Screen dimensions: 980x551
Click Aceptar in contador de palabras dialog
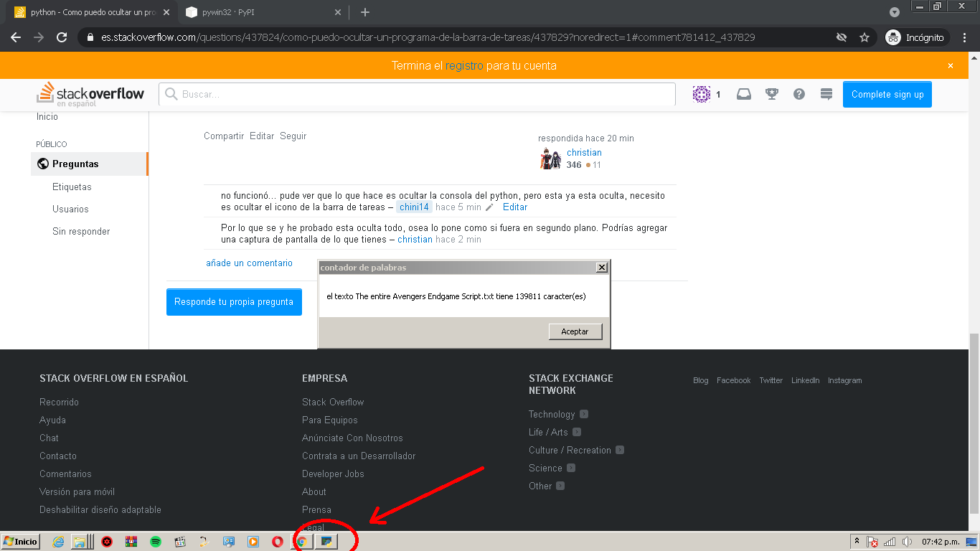tap(575, 331)
